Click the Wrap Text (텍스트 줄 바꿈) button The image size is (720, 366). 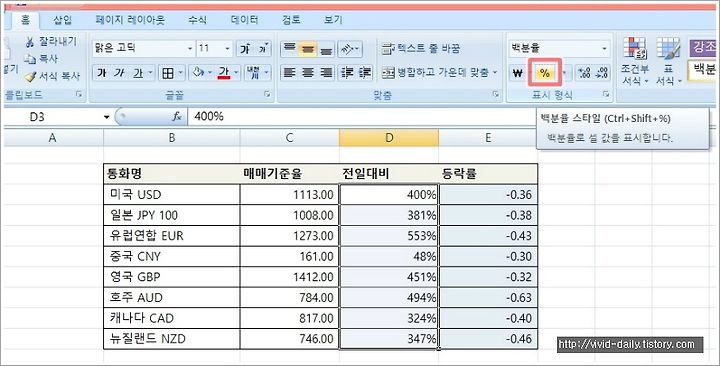421,49
